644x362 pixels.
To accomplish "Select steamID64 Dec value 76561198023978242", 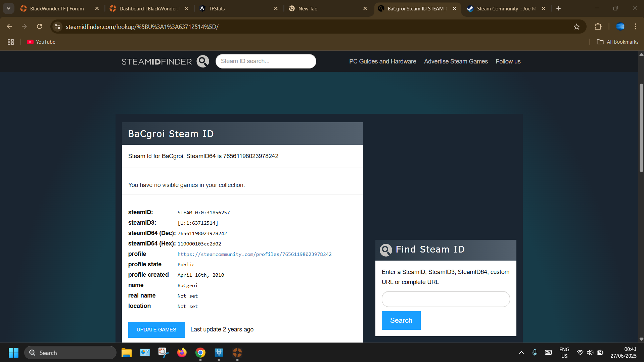I will (x=202, y=233).
